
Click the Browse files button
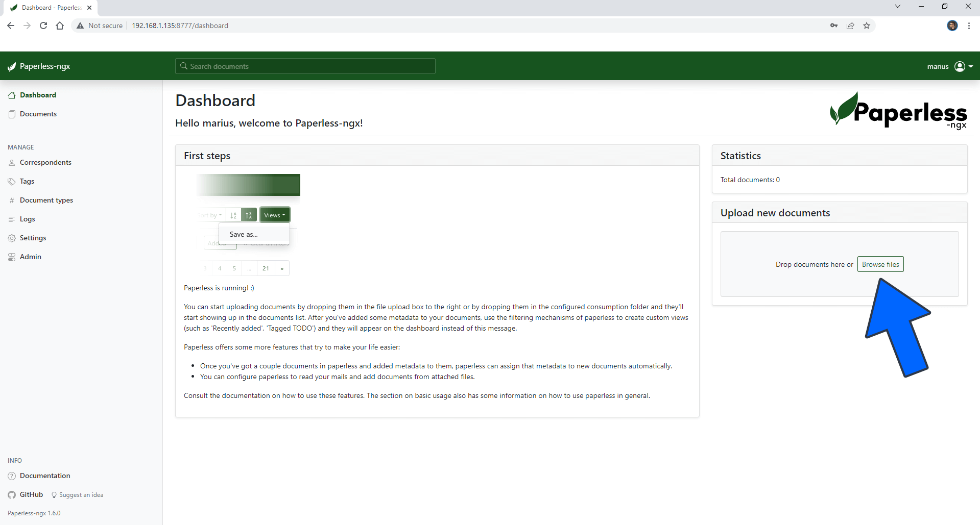pos(880,264)
